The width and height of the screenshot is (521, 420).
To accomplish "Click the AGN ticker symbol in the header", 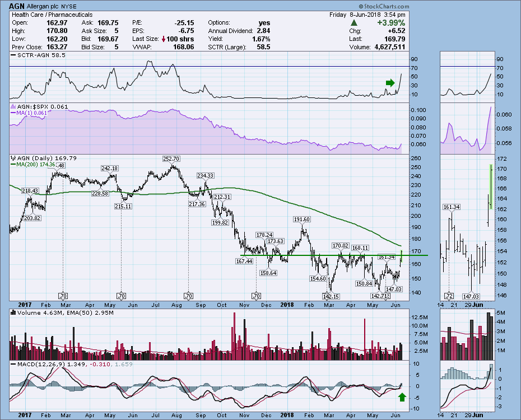I will tap(17, 5).
